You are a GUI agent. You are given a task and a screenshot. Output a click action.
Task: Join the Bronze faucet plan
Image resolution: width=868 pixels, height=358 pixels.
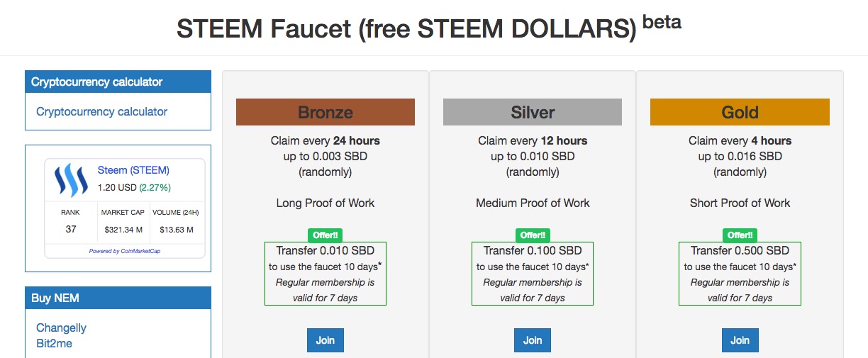coord(325,340)
